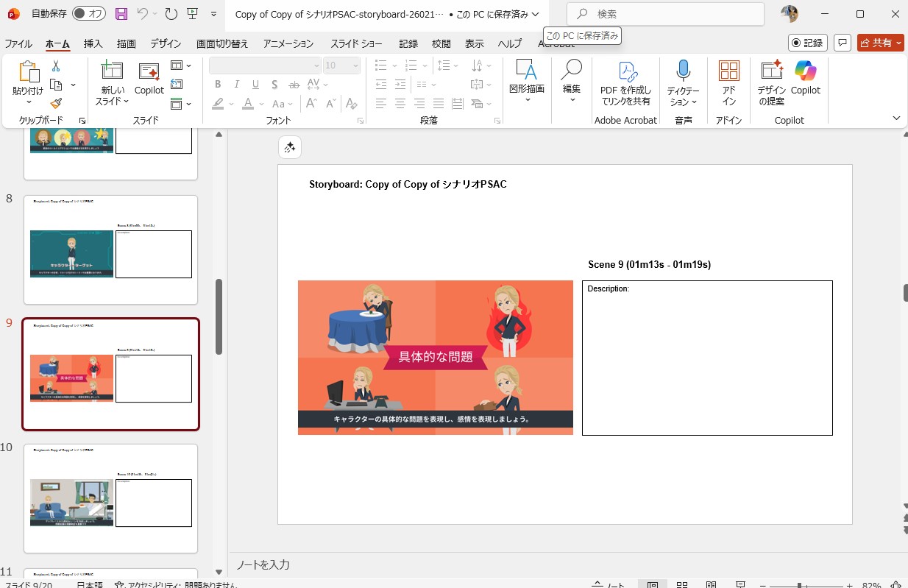Toggle Italic text formatting
The height and width of the screenshot is (588, 908).
(237, 85)
